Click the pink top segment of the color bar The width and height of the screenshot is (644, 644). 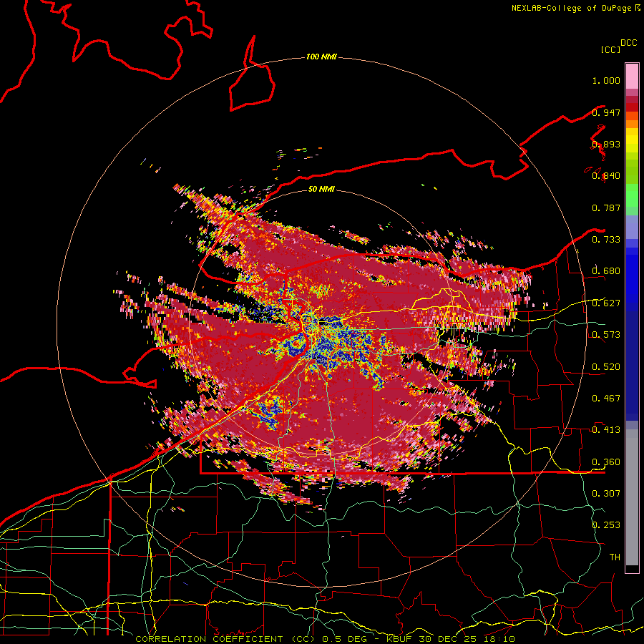click(x=632, y=76)
